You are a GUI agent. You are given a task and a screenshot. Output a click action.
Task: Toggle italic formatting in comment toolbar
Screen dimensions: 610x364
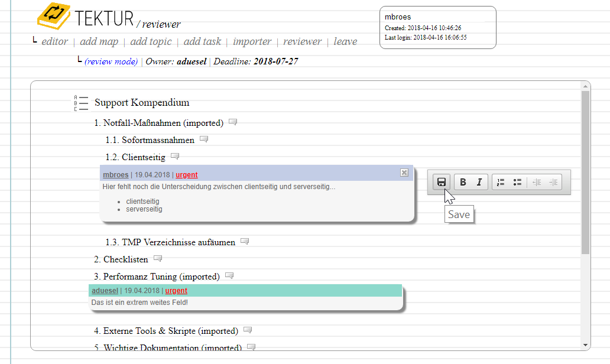pyautogui.click(x=479, y=182)
